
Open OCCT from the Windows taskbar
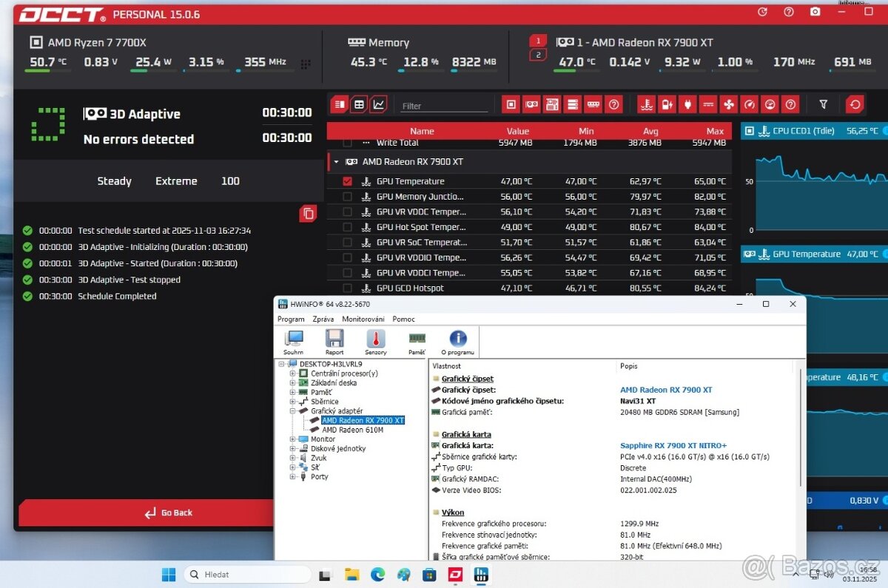tap(455, 574)
